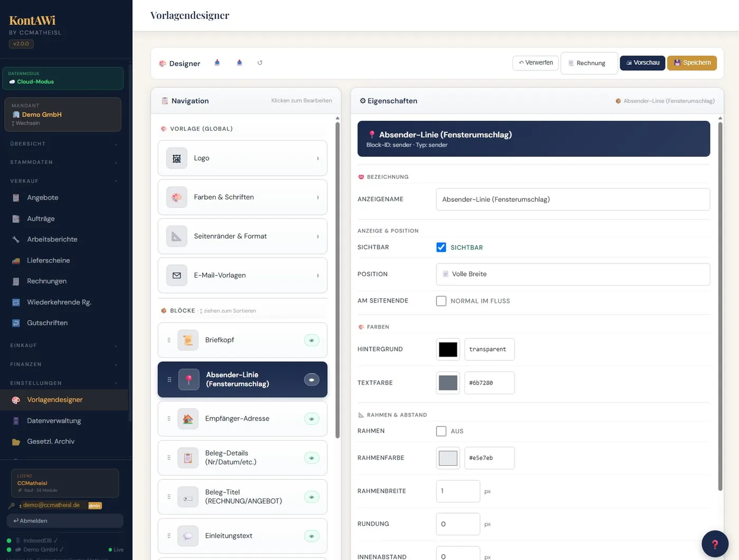Viewport: 739px width, 560px height.
Task: Click the Eigenschaften panel scrollbar
Action: (720, 306)
